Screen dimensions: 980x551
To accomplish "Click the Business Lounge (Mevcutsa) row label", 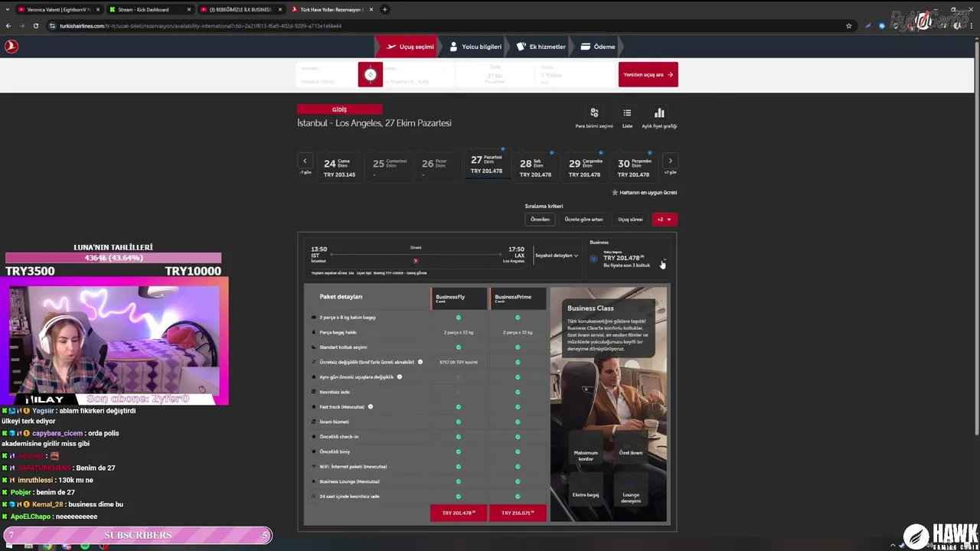I will (x=349, y=481).
